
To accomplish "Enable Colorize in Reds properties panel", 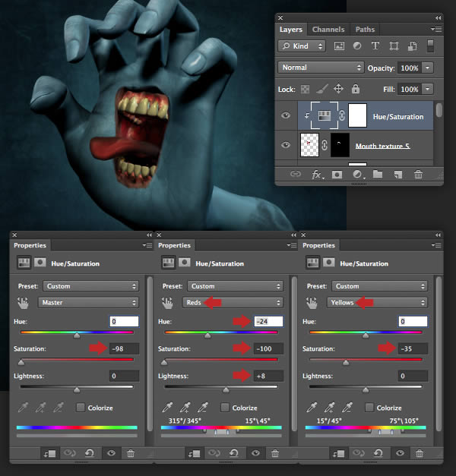I will (x=225, y=408).
